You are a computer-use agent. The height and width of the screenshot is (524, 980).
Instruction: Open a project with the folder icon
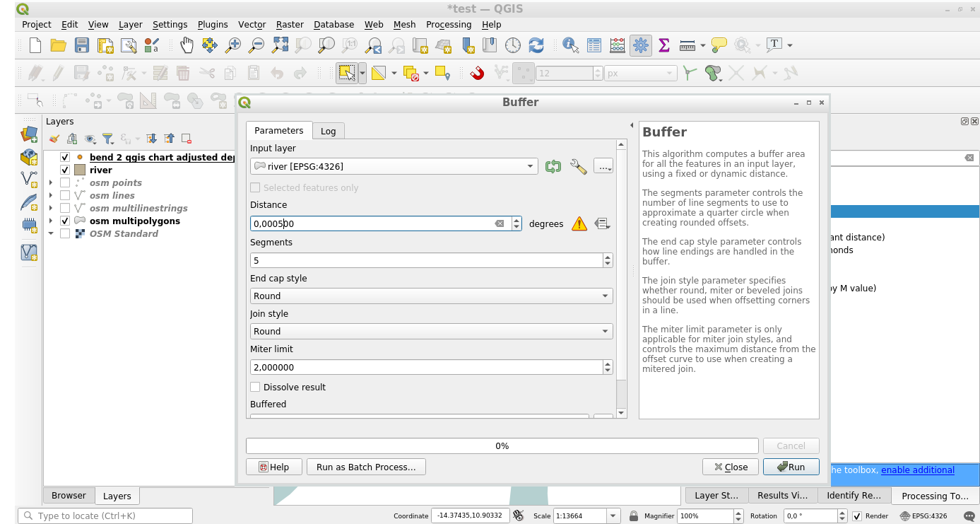[x=58, y=45]
